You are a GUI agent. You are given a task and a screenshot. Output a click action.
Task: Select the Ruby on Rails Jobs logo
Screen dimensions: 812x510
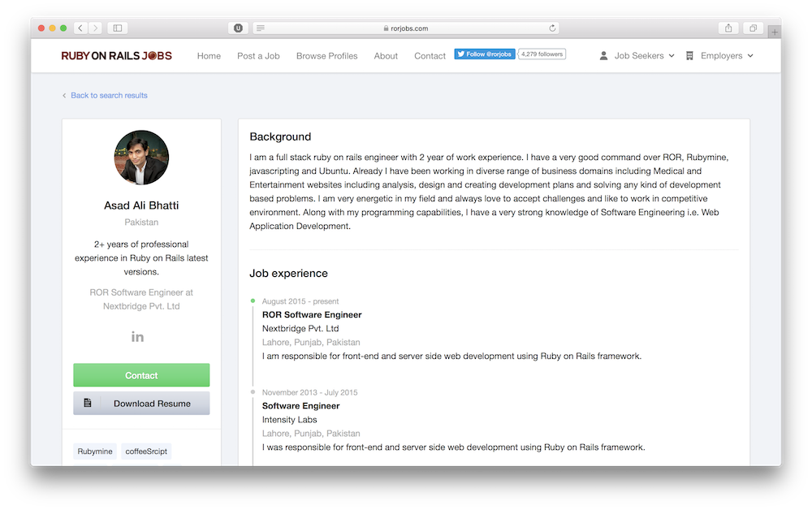[x=115, y=55]
